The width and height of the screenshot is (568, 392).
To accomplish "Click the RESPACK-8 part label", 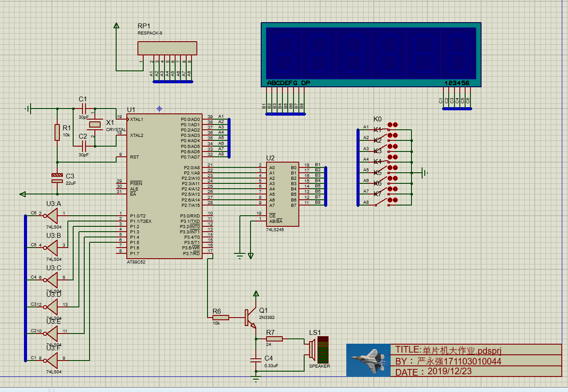I will click(x=150, y=33).
